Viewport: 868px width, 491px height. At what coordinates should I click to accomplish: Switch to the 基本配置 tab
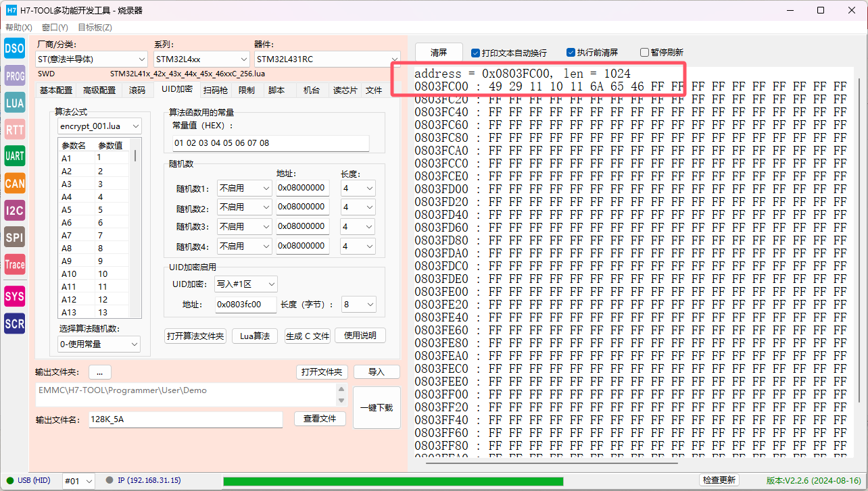pyautogui.click(x=55, y=91)
